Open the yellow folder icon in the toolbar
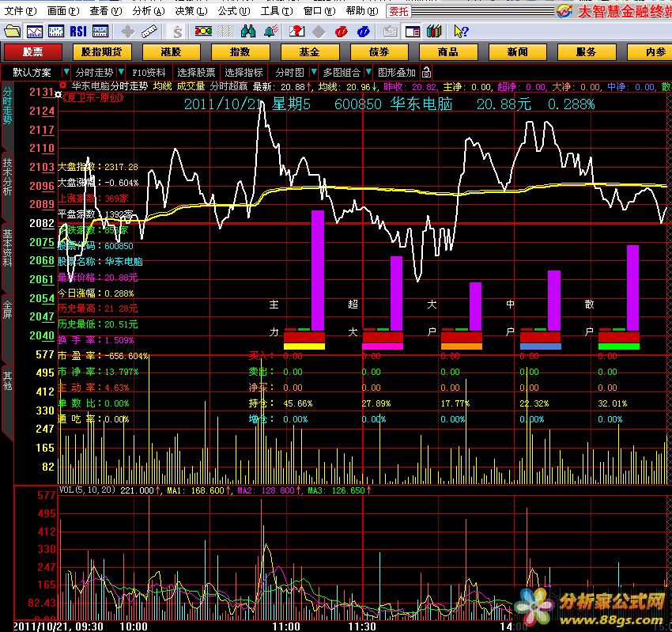The image size is (672, 632). 12,32
